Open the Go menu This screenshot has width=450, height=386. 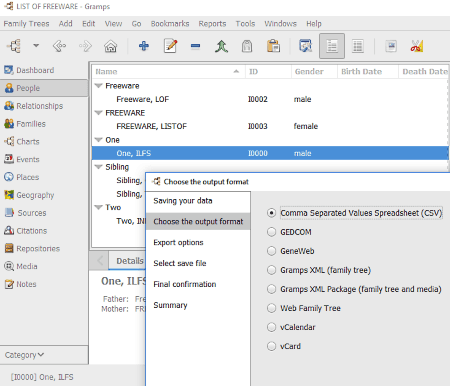(136, 24)
